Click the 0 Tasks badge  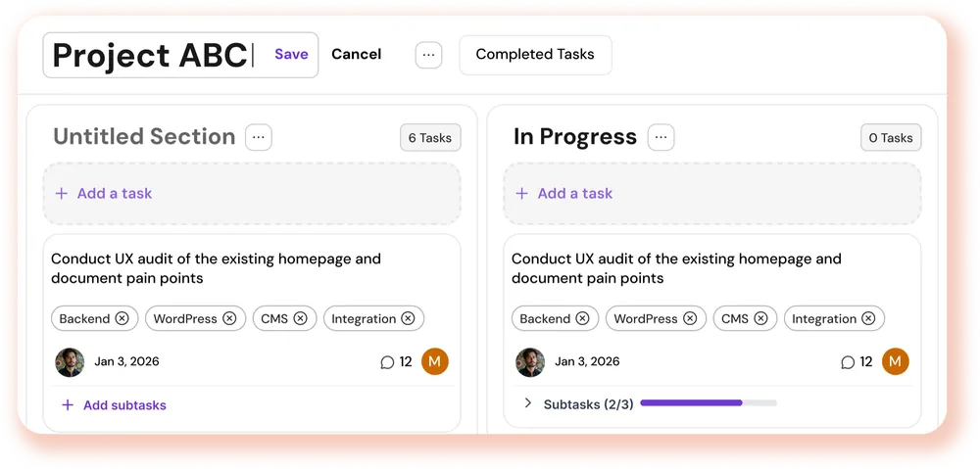(891, 138)
